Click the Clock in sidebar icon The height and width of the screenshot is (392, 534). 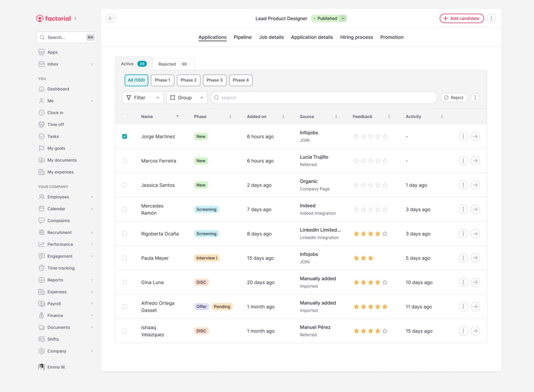[42, 113]
